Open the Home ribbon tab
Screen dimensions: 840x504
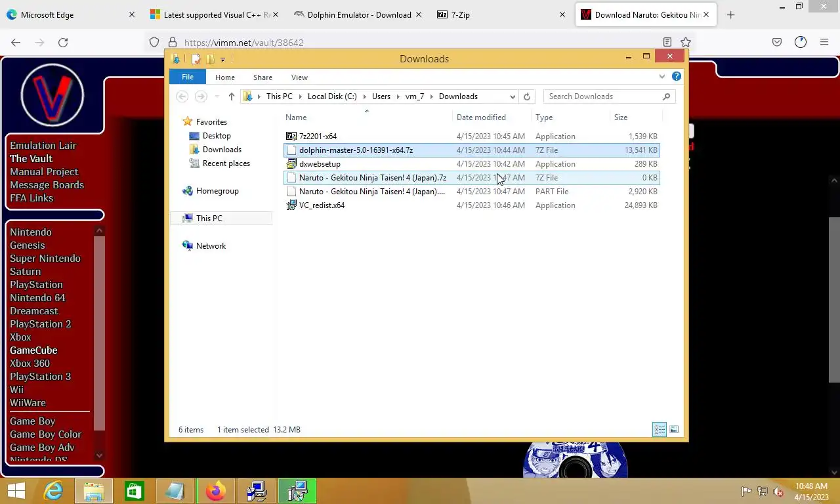(225, 77)
